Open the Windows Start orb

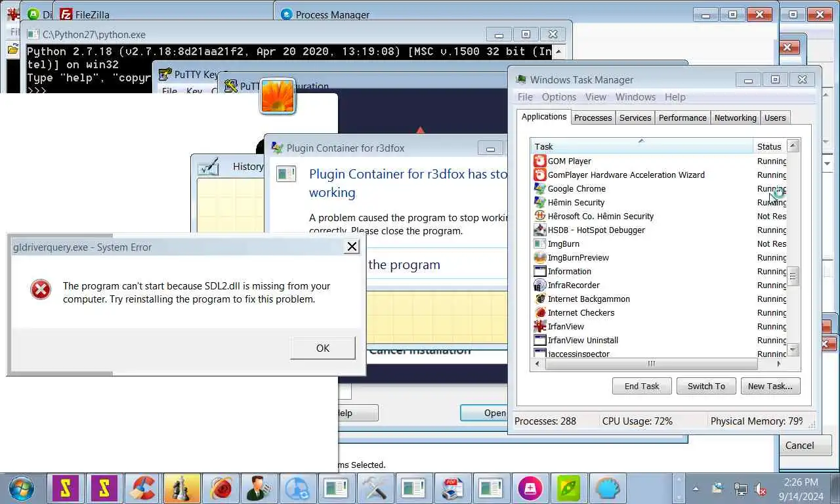click(21, 488)
